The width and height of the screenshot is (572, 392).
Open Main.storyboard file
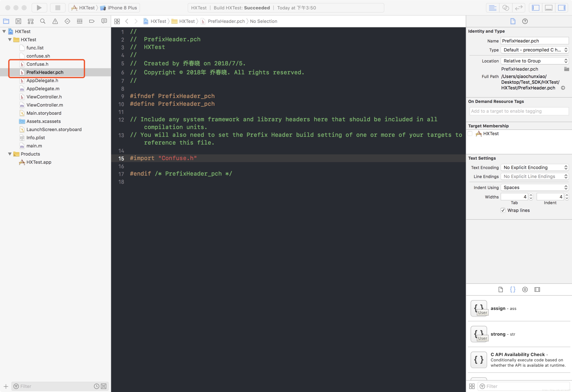coord(44,113)
